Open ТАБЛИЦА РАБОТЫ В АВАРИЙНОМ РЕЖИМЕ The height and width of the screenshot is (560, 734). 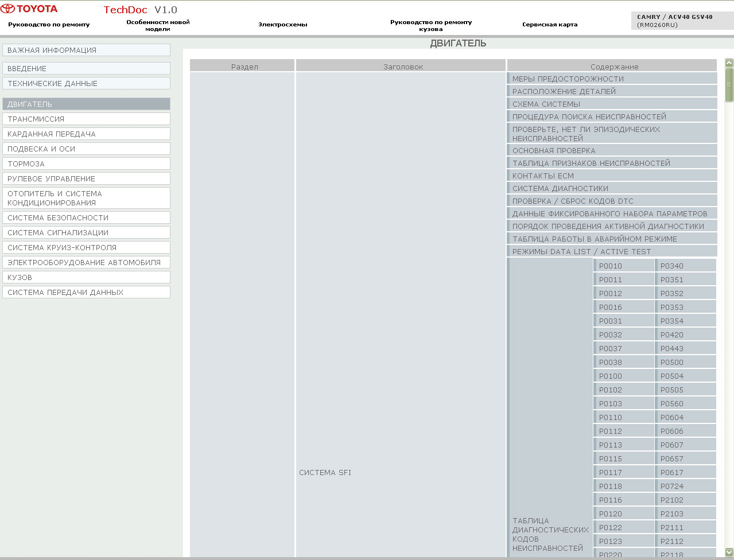[x=612, y=239]
